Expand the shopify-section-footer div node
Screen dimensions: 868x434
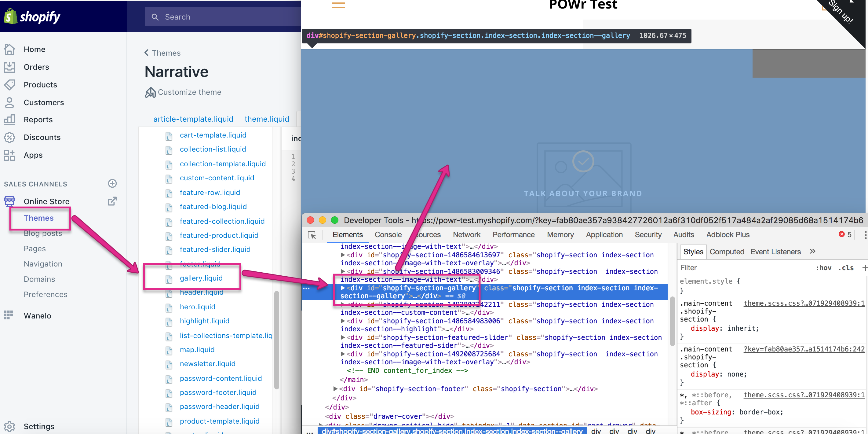tap(335, 389)
